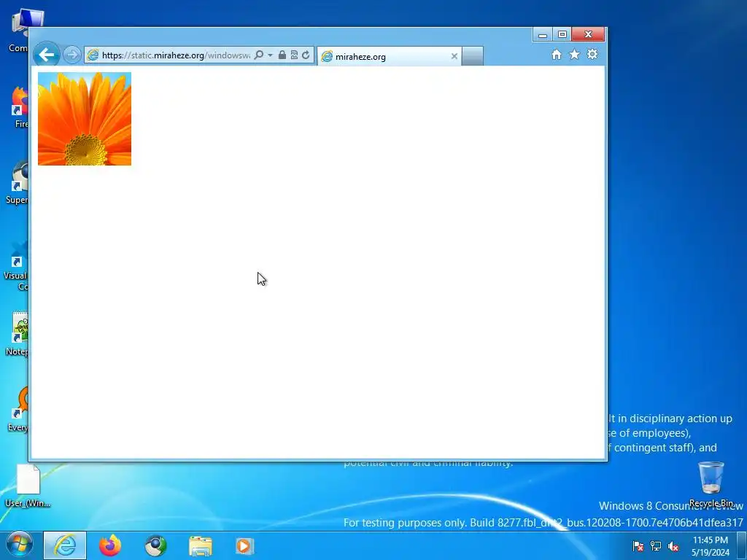Open the Windows Start orb
This screenshot has height=560, width=747.
tap(19, 545)
